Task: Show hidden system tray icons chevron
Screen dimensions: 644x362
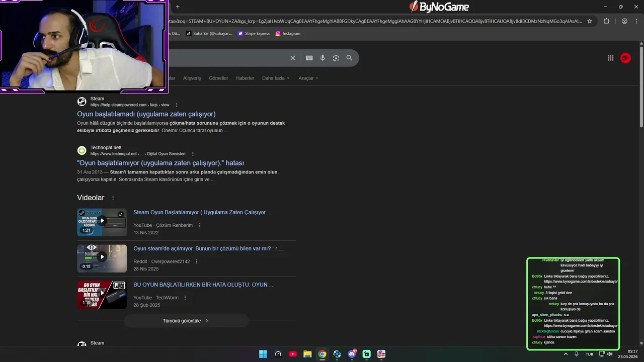Action: [566, 354]
